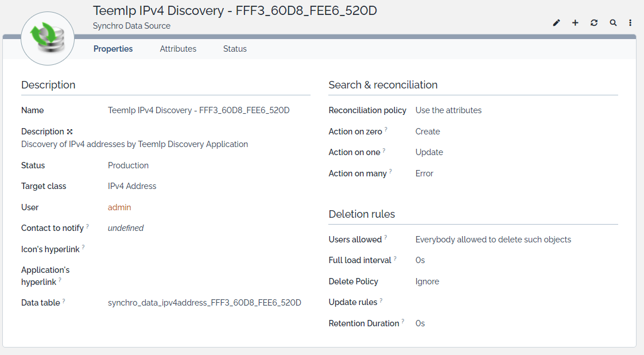Click help mark next to Contact to notify
Screen dimensions: 644x355
click(87, 226)
